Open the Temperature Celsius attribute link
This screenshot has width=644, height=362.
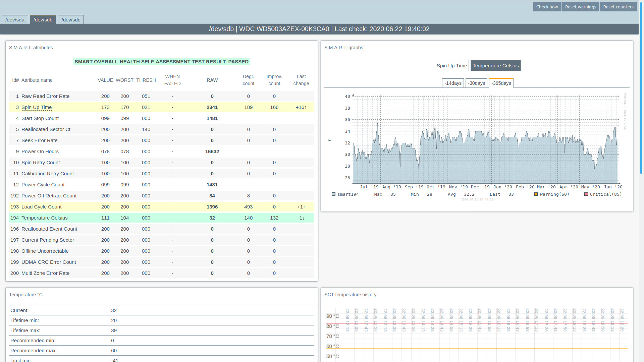click(45, 218)
